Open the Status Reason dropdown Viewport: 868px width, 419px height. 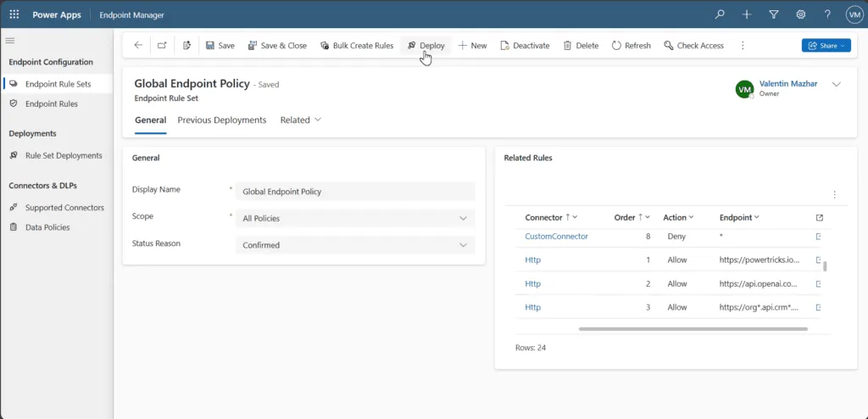355,245
